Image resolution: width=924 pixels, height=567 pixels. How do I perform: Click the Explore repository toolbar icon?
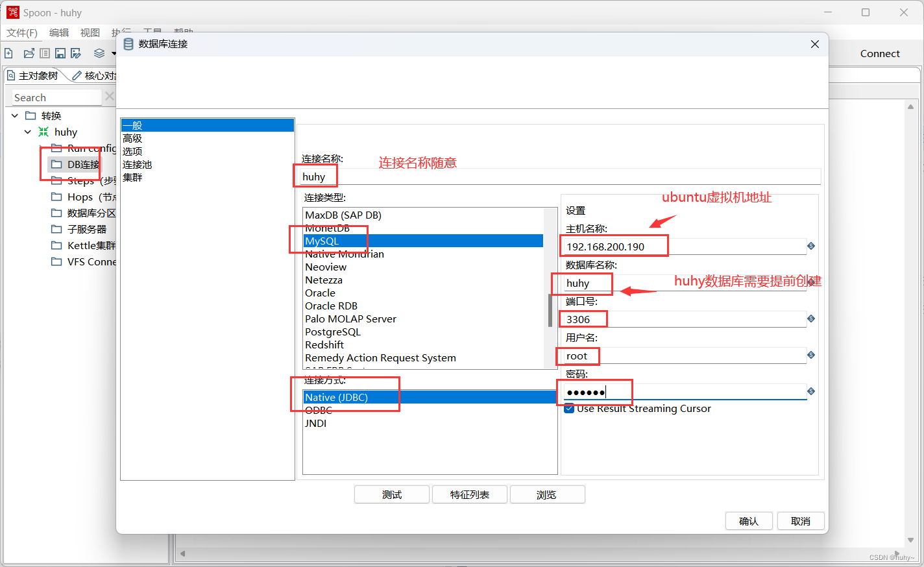pyautogui.click(x=45, y=53)
